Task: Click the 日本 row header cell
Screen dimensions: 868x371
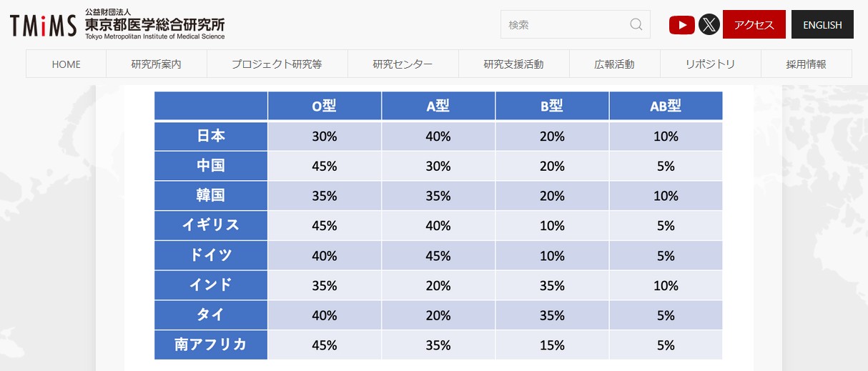Action: coord(211,136)
